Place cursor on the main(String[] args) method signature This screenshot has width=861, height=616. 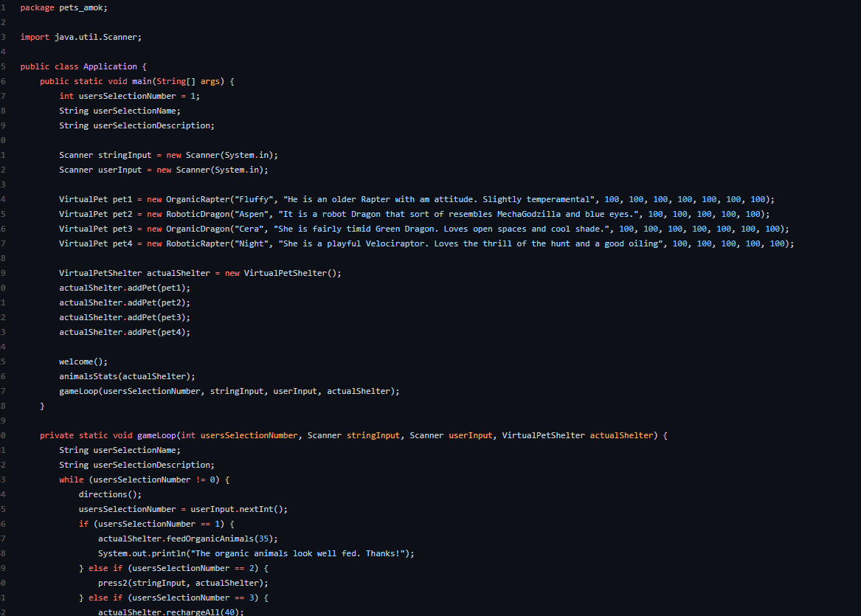[136, 81]
